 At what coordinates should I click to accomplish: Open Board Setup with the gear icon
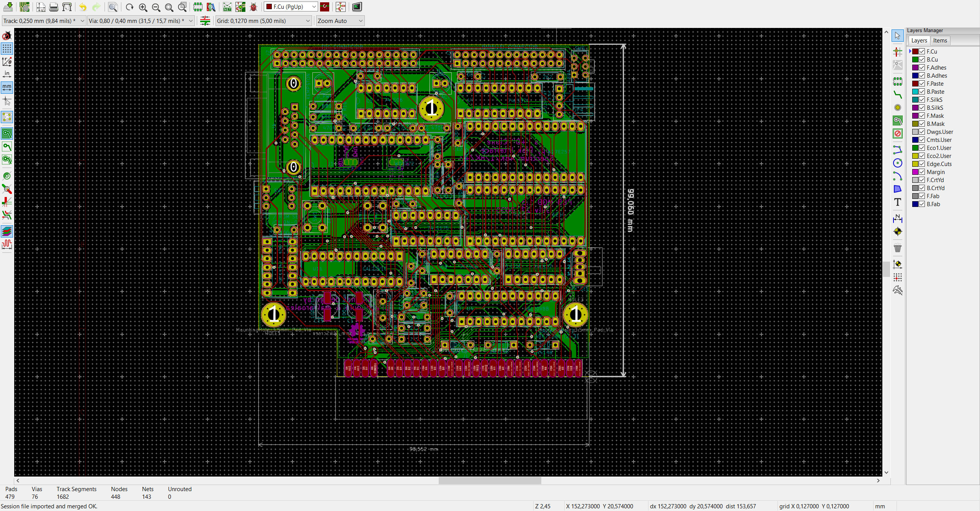tap(24, 7)
